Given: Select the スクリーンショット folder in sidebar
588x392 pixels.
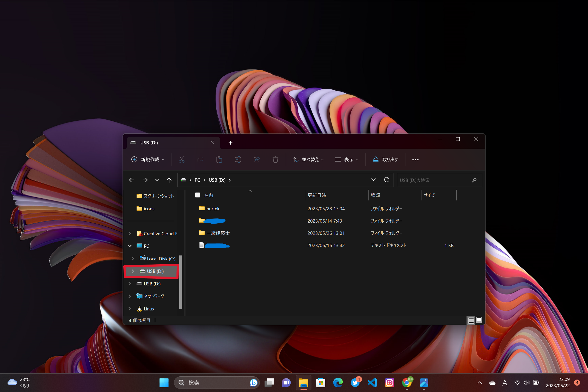Looking at the screenshot, I should [155, 196].
